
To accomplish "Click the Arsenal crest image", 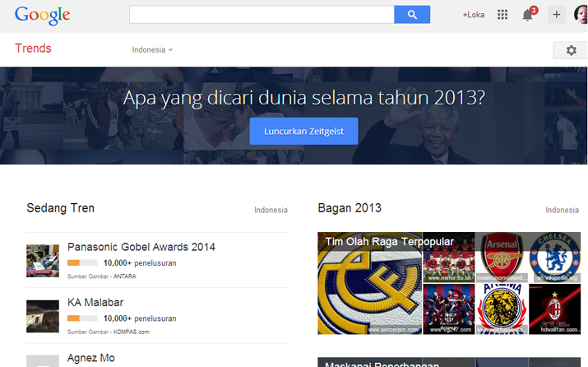I will click(x=502, y=258).
